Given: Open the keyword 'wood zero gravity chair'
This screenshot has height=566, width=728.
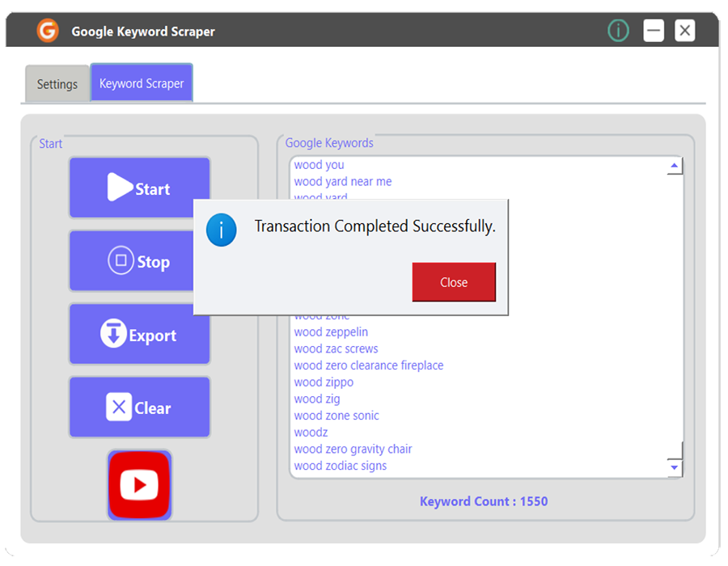Looking at the screenshot, I should (x=353, y=449).
